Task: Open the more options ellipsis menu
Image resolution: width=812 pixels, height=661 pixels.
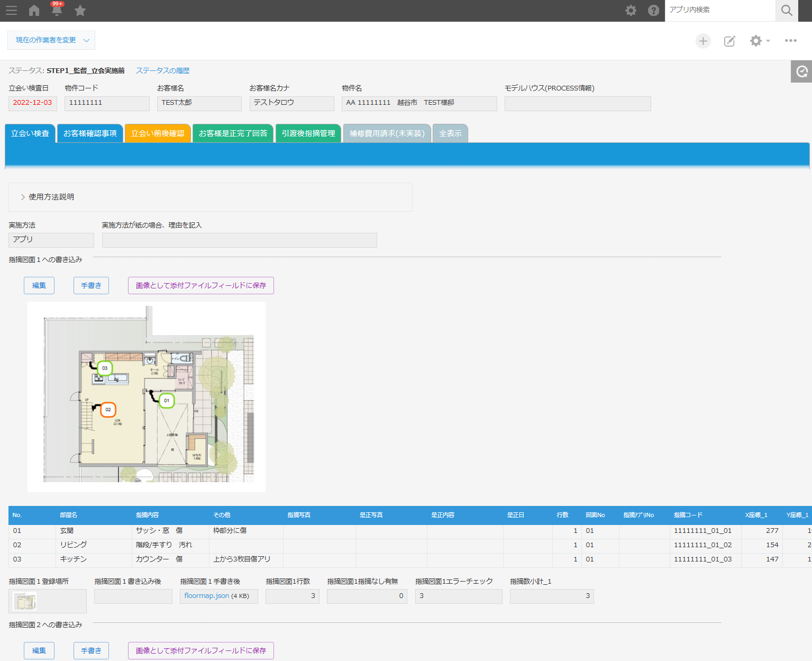Action: (x=790, y=41)
